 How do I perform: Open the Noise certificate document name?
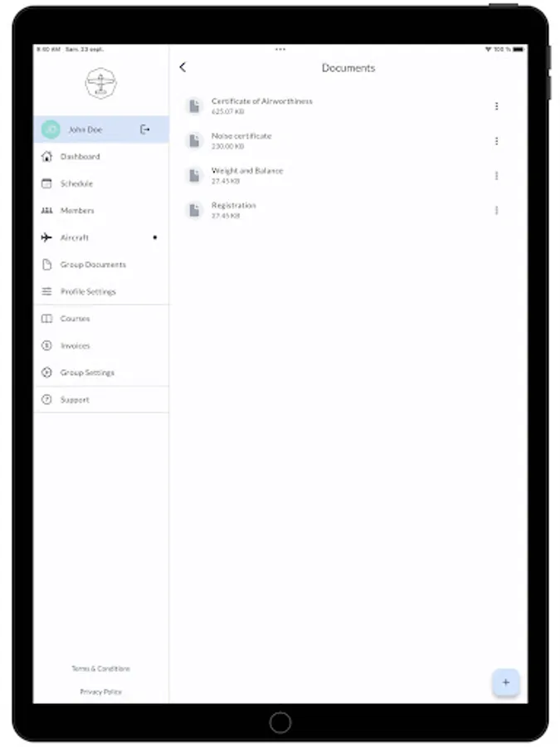click(241, 136)
